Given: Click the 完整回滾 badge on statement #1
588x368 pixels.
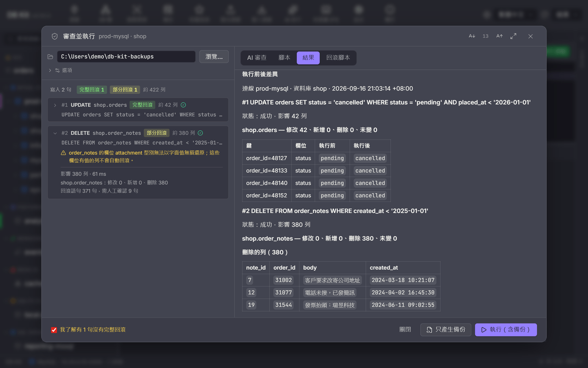Looking at the screenshot, I should (x=142, y=105).
